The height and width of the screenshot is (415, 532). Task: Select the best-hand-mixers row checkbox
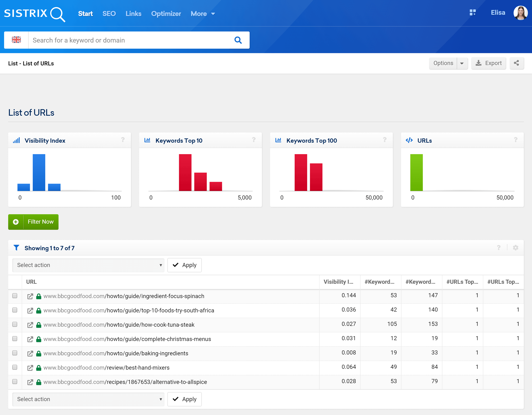tap(15, 367)
